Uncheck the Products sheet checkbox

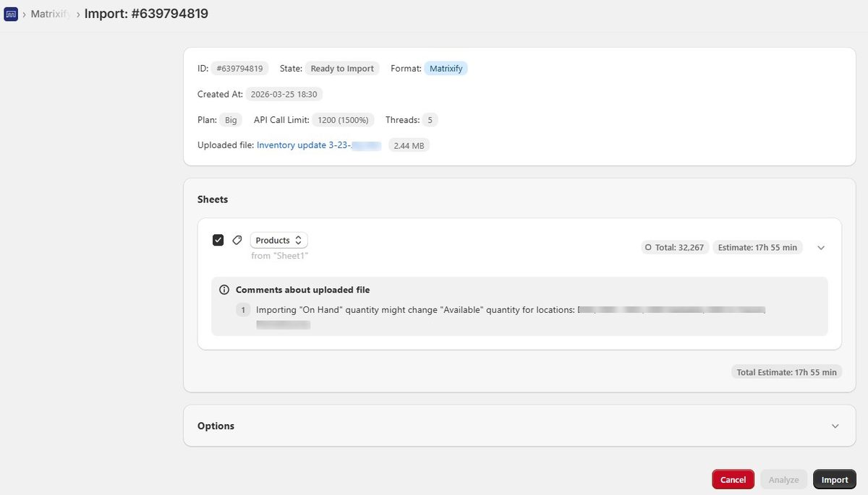coord(218,240)
